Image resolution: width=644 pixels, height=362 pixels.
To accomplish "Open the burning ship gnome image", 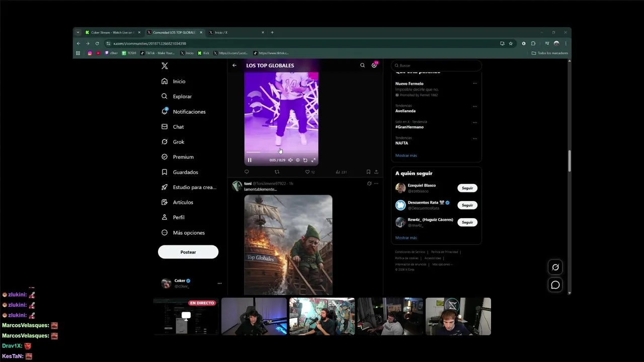I will tap(288, 245).
